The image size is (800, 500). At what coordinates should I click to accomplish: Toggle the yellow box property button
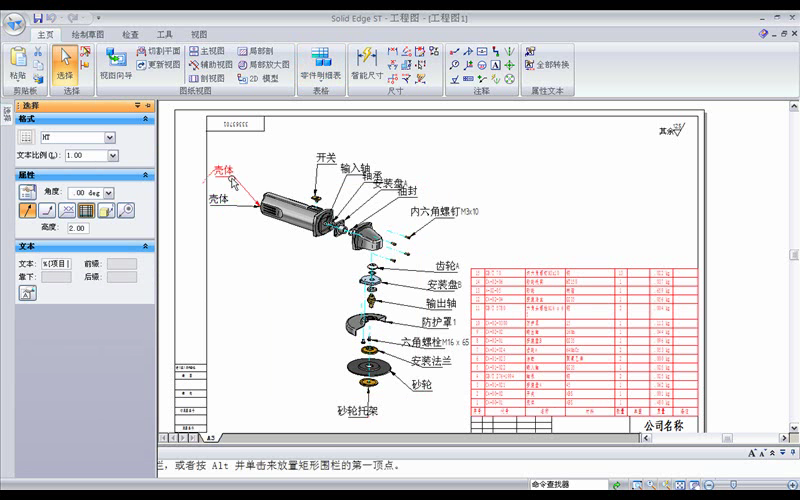point(106,210)
